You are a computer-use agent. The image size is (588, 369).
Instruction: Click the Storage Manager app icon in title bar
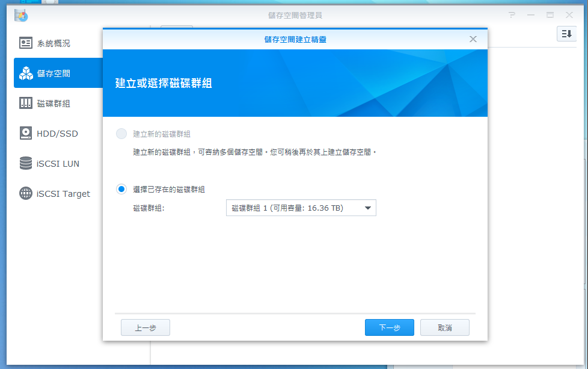pos(20,16)
